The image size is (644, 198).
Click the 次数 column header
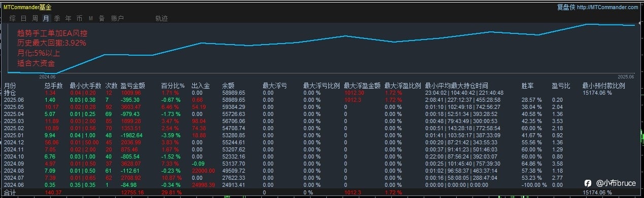coord(111,86)
